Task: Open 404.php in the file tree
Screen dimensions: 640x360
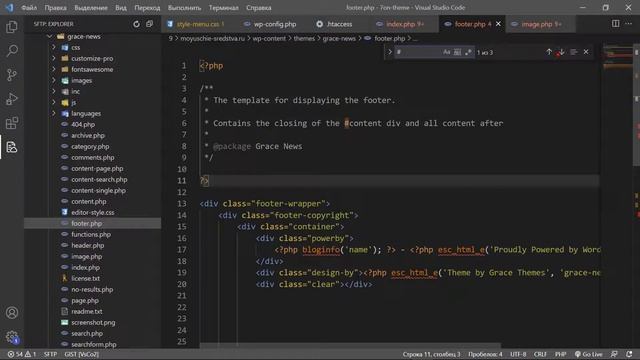Action: point(83,124)
